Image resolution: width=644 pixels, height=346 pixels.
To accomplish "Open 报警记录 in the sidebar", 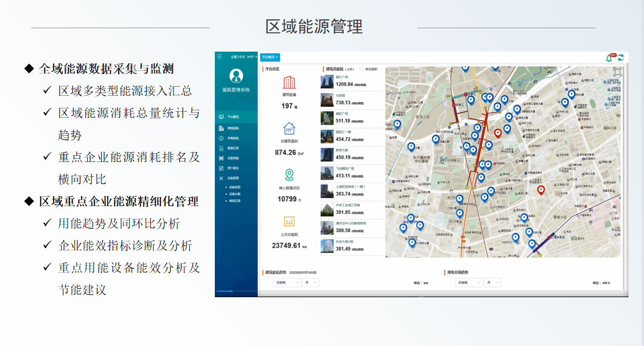I will click(233, 148).
